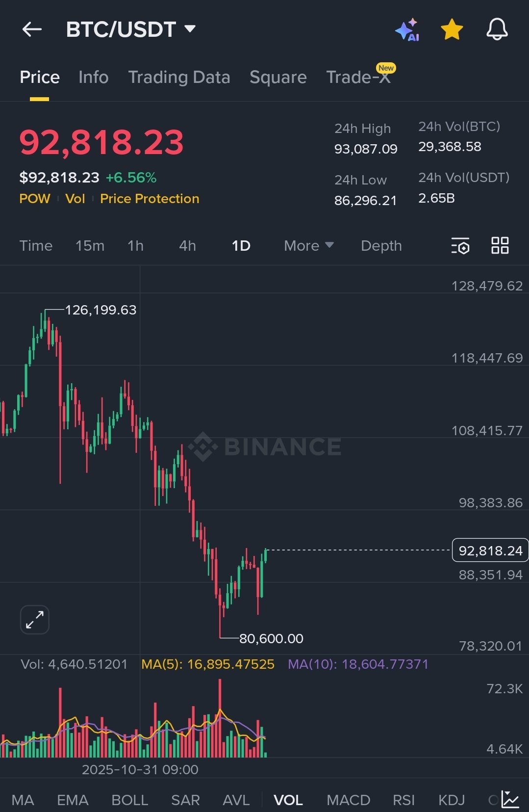Image resolution: width=529 pixels, height=812 pixels.
Task: Tap the Price Protection link
Action: [150, 199]
